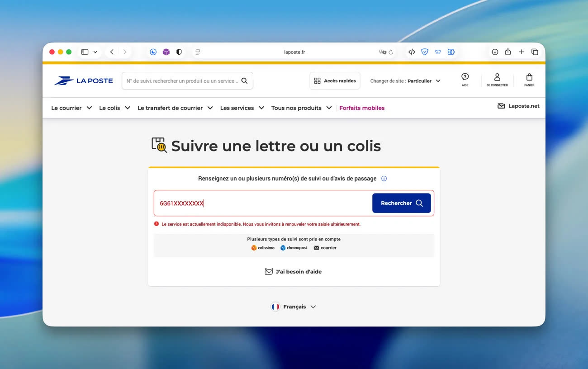Click the Safari downloads icon
Viewport: 588px width, 369px height.
[x=495, y=52]
